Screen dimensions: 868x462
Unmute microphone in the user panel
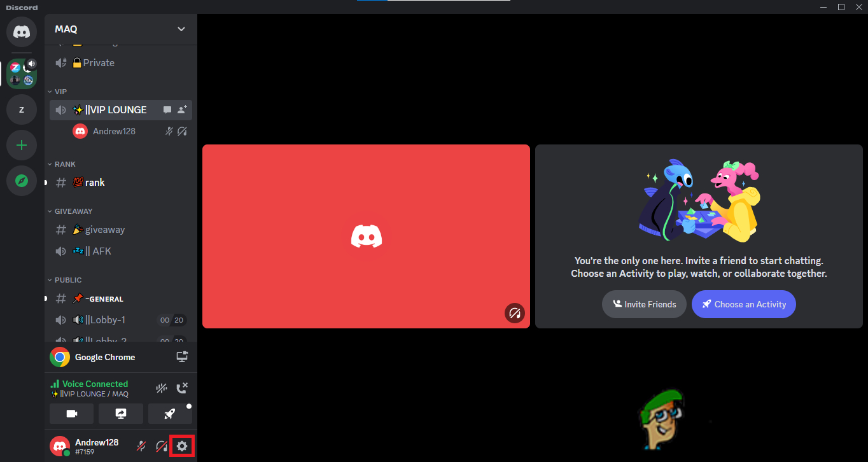click(x=141, y=446)
